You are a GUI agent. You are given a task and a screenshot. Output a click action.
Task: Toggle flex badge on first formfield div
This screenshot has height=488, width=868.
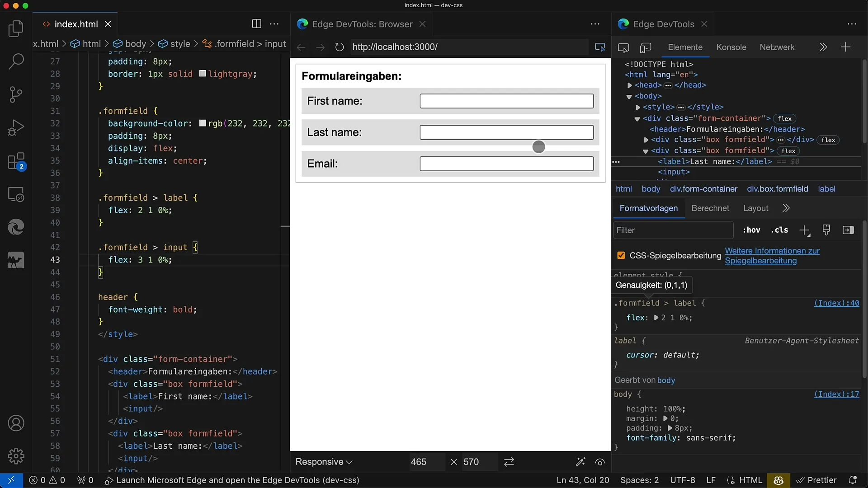point(828,140)
